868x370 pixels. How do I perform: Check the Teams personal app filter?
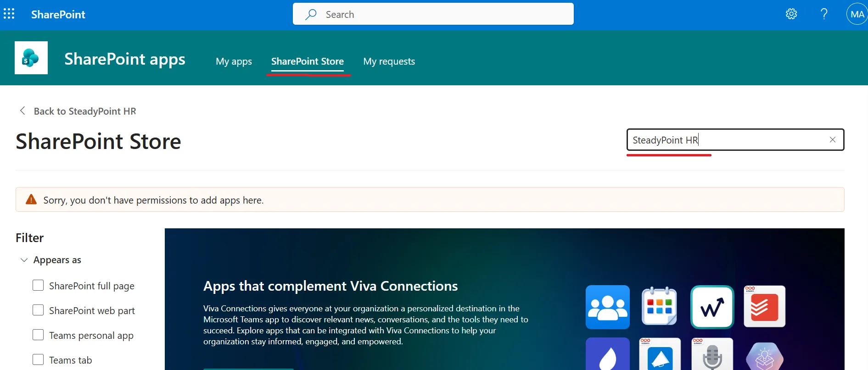pos(38,335)
